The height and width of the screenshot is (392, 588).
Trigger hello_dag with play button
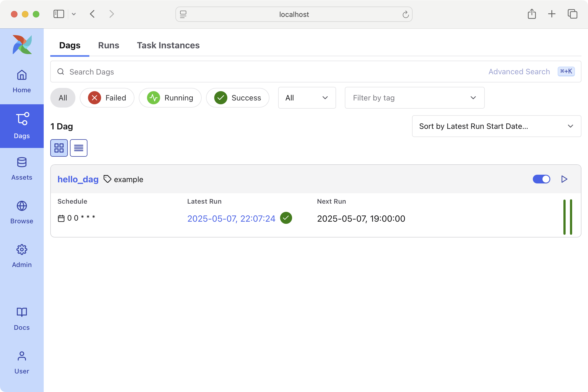coord(564,179)
